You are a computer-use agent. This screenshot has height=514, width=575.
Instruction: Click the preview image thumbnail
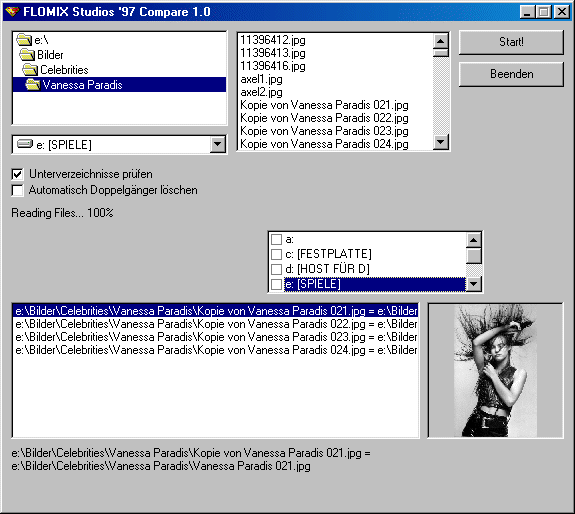click(495, 370)
